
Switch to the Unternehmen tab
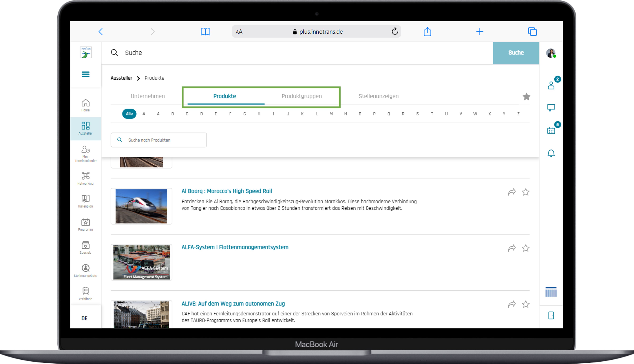pos(148,96)
